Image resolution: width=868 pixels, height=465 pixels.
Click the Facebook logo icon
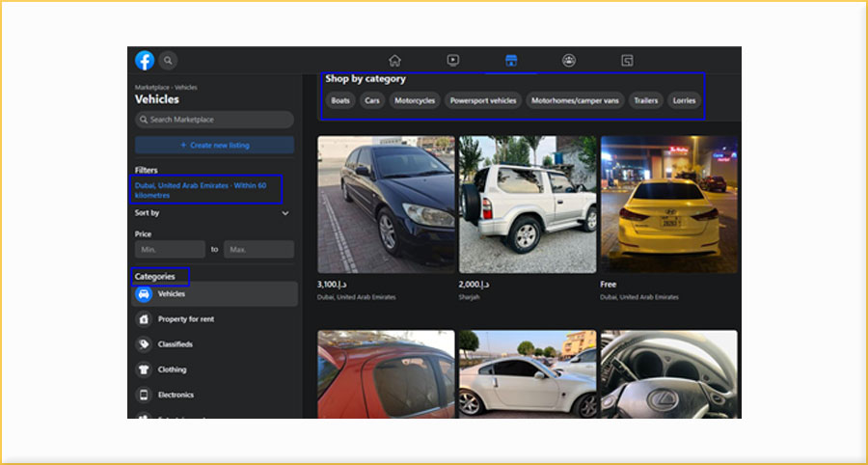[x=145, y=61]
